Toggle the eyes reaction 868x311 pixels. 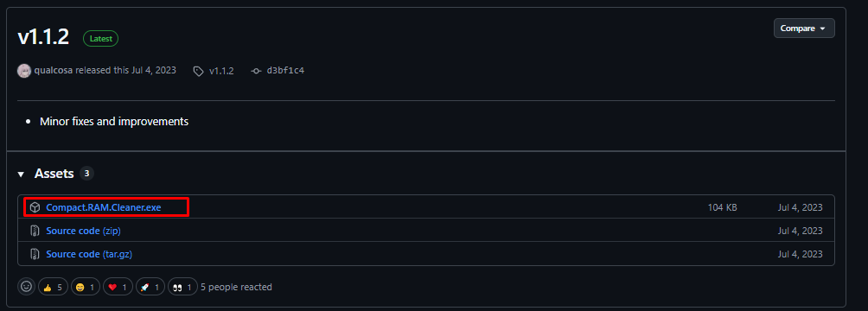click(x=182, y=287)
